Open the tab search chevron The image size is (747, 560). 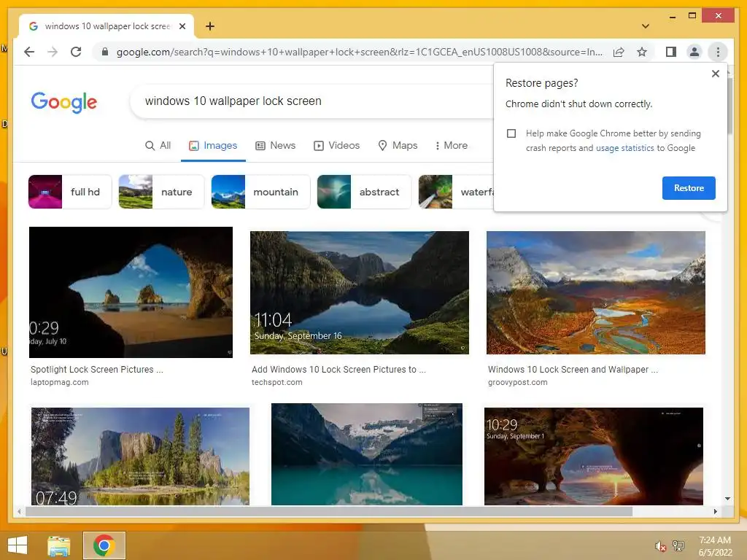click(646, 26)
